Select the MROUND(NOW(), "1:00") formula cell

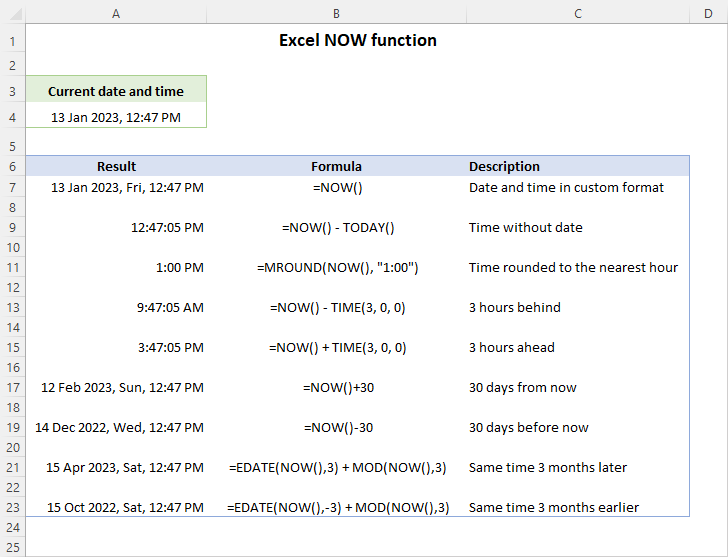[x=337, y=267]
